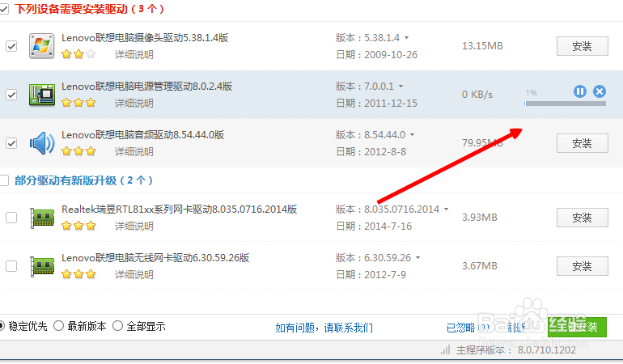Screen dimensions: 623x364
Task: Open version dropdown for 8.54.44.0
Action: coord(412,135)
